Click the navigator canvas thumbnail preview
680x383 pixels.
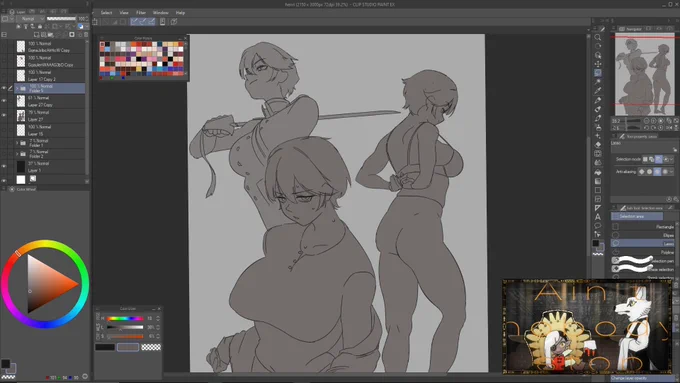coord(644,73)
